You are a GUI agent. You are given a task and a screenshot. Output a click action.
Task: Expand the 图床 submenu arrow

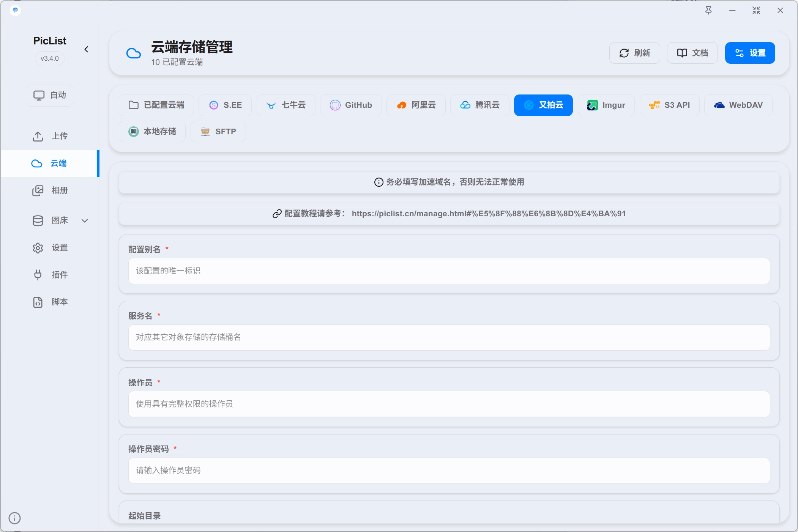(85, 220)
